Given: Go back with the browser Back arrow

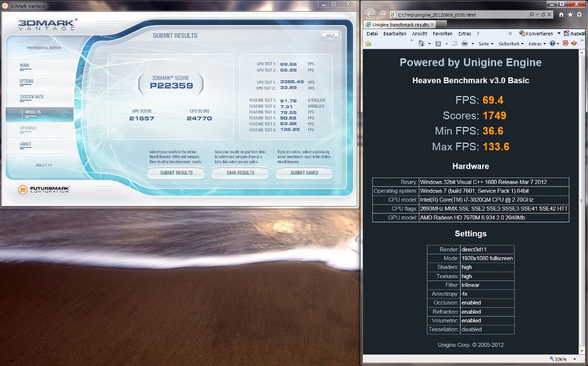Looking at the screenshot, I should pyautogui.click(x=370, y=15).
